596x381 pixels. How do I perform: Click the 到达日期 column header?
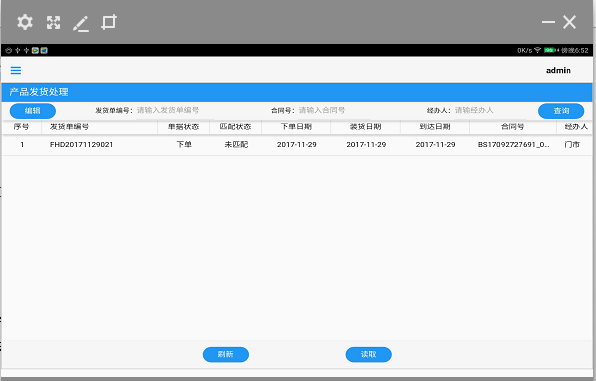pos(435,127)
